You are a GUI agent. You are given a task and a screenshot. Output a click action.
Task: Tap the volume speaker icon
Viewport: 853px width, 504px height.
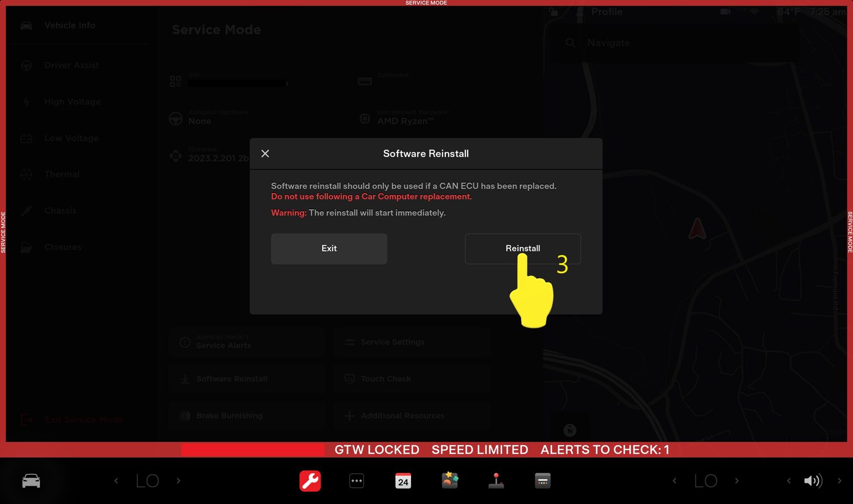pyautogui.click(x=812, y=480)
